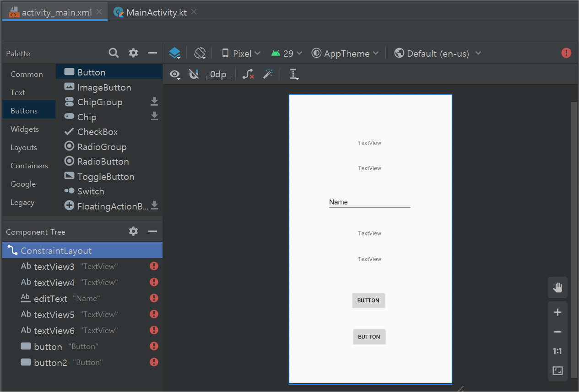Viewport: 579px width, 392px height.
Task: Select button2 in Component Tree
Action: [82, 362]
